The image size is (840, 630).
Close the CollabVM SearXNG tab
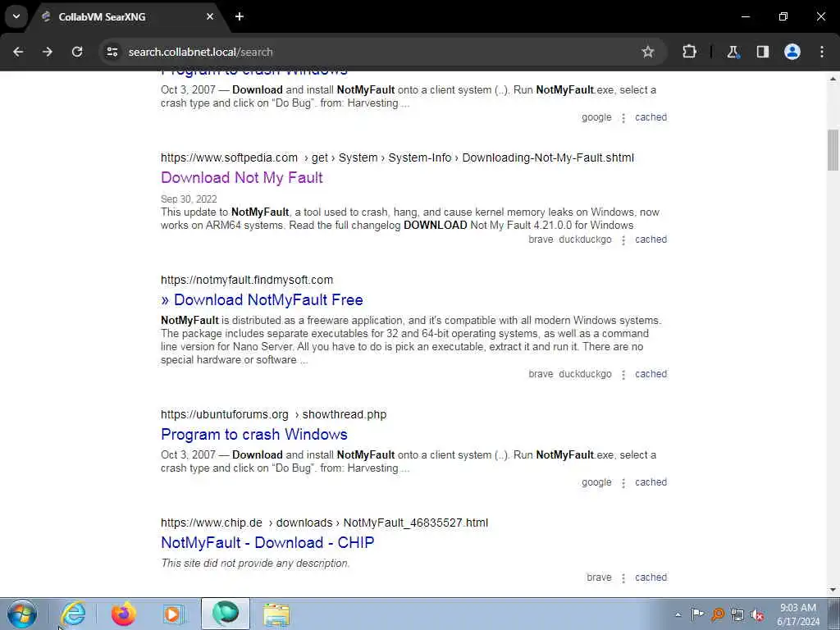[x=210, y=16]
